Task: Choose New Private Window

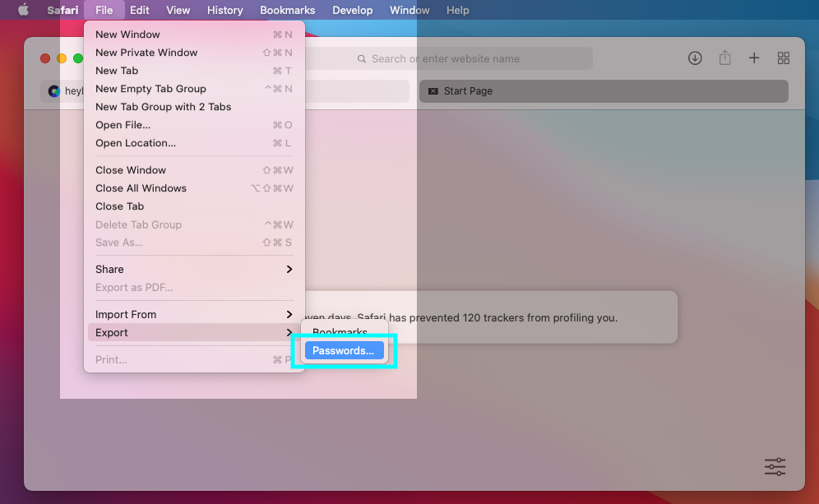Action: point(194,53)
